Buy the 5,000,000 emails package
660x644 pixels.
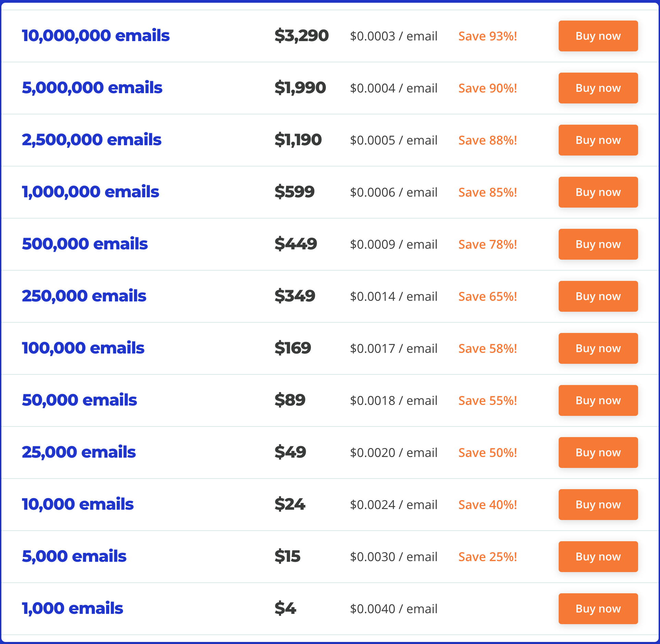[598, 88]
